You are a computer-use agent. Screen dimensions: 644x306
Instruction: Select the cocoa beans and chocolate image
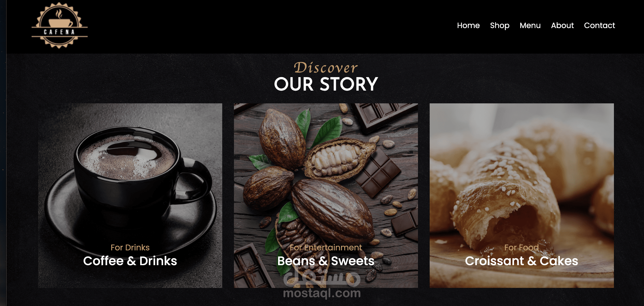[x=326, y=195]
